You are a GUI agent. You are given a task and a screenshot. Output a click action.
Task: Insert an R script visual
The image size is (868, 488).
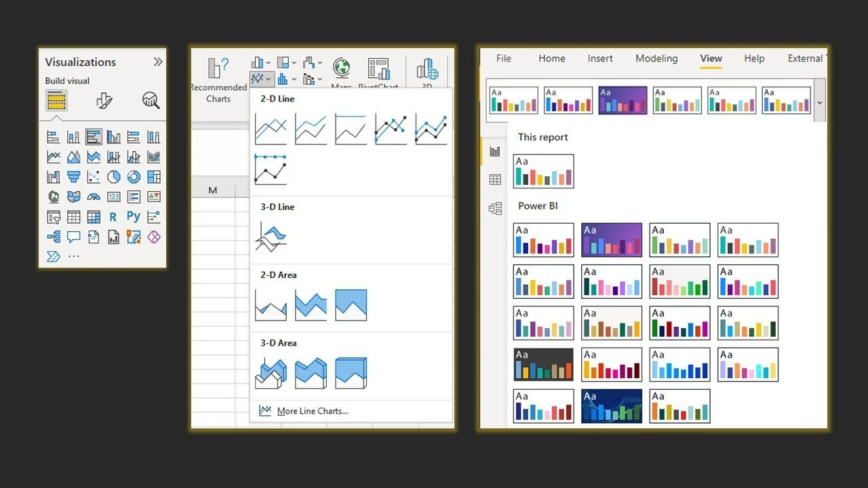tap(112, 216)
